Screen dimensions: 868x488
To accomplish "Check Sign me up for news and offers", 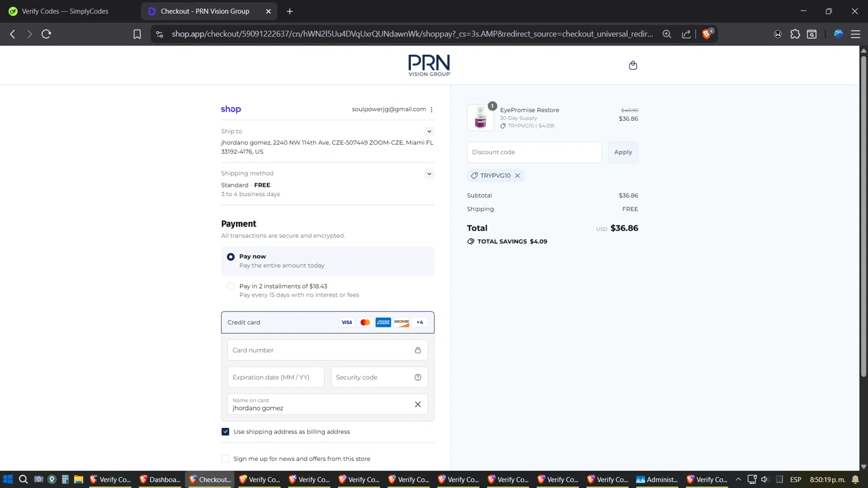I will coord(225,459).
